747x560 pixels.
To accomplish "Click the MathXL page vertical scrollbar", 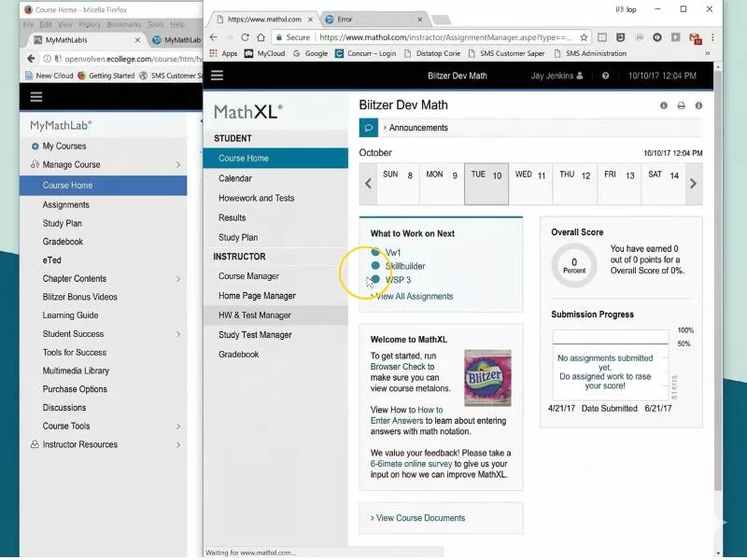I will pyautogui.click(x=718, y=281).
